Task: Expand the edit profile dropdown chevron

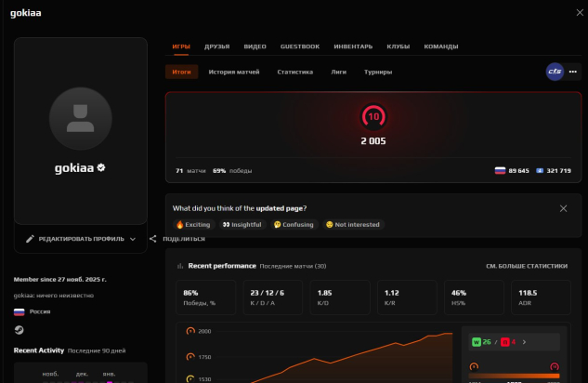Action: click(133, 239)
